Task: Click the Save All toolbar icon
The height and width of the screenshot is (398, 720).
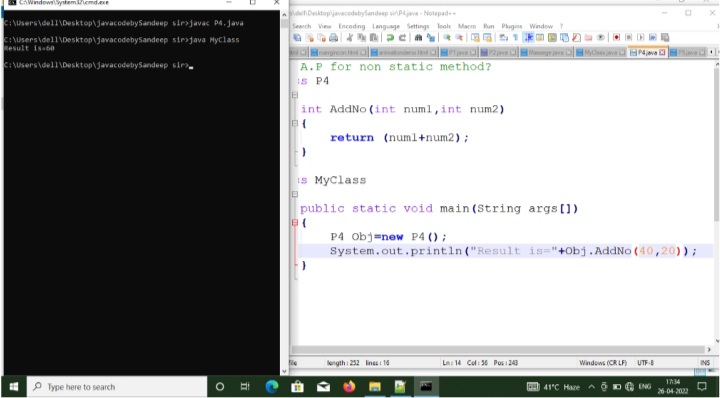Action: click(x=297, y=38)
